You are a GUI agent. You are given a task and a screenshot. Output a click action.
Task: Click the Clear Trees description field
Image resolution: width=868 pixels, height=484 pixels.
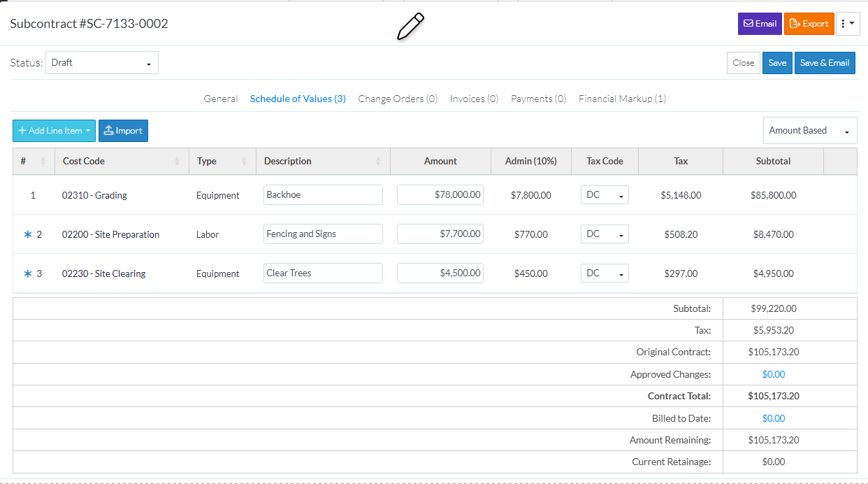click(323, 273)
